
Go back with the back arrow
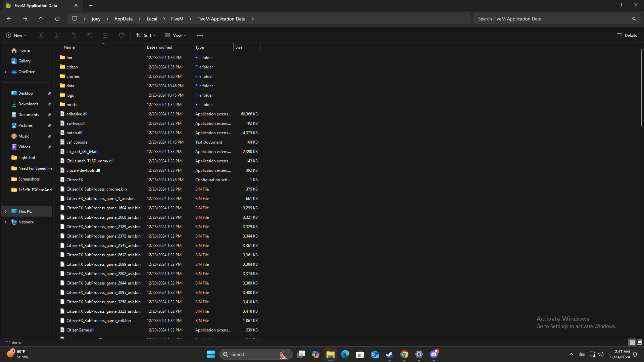(9, 19)
